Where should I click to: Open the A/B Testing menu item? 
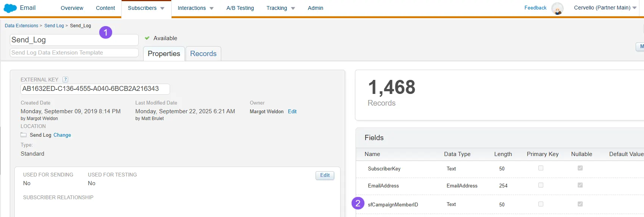[x=240, y=8]
